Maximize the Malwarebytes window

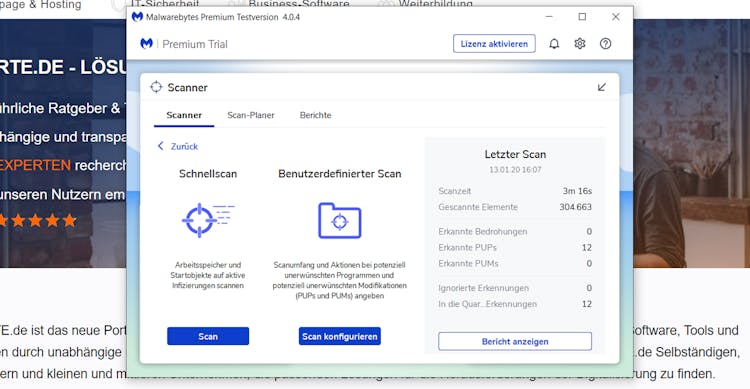coord(582,17)
